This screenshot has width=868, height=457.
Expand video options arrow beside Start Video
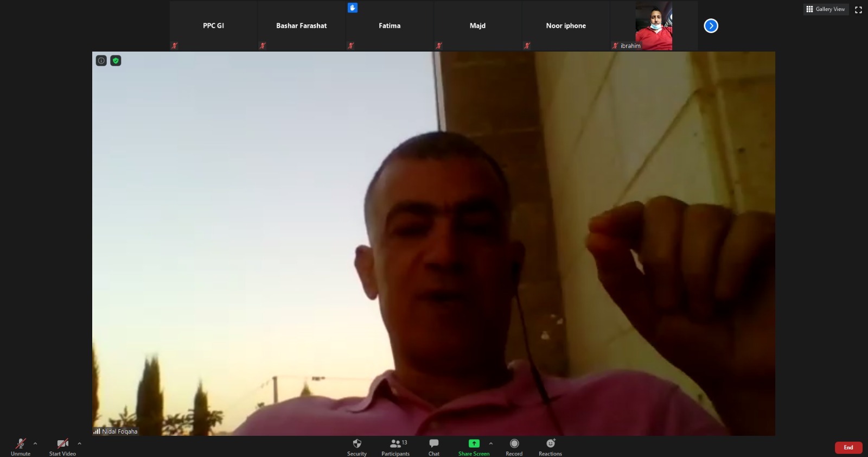point(79,443)
